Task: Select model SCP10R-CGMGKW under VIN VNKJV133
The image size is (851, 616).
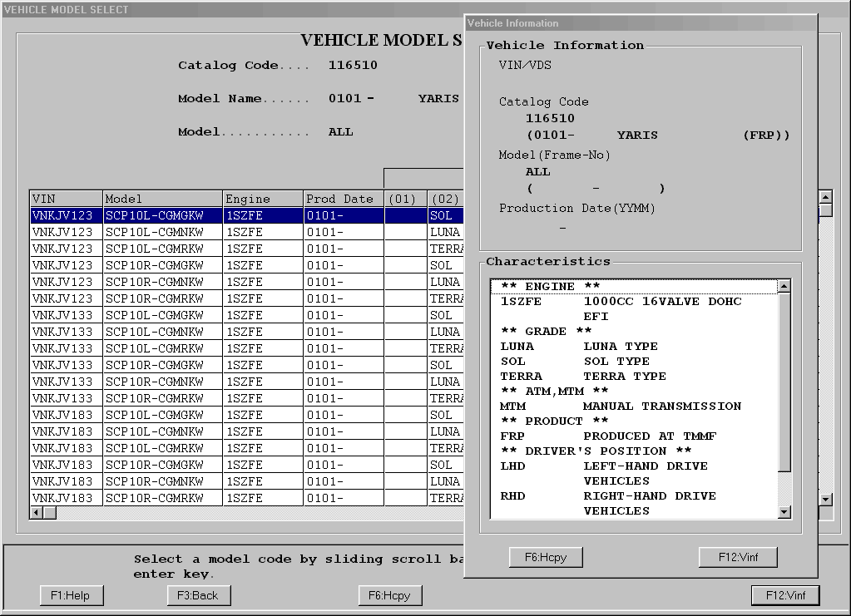Action: click(x=247, y=365)
